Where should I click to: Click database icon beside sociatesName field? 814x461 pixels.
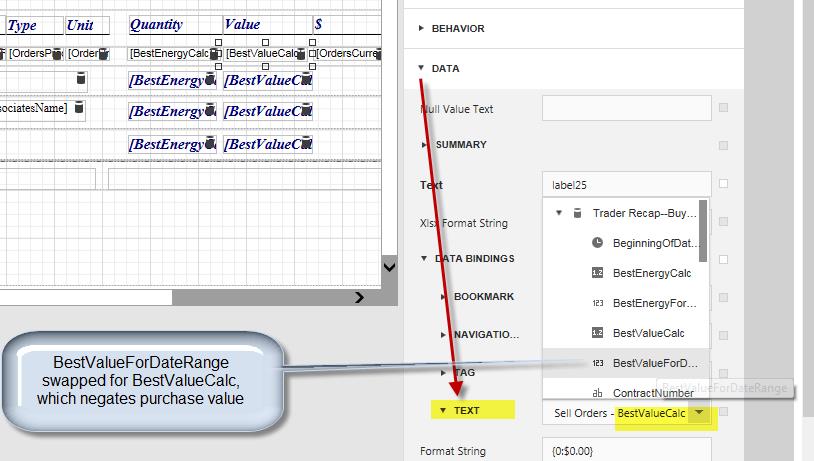(80, 107)
